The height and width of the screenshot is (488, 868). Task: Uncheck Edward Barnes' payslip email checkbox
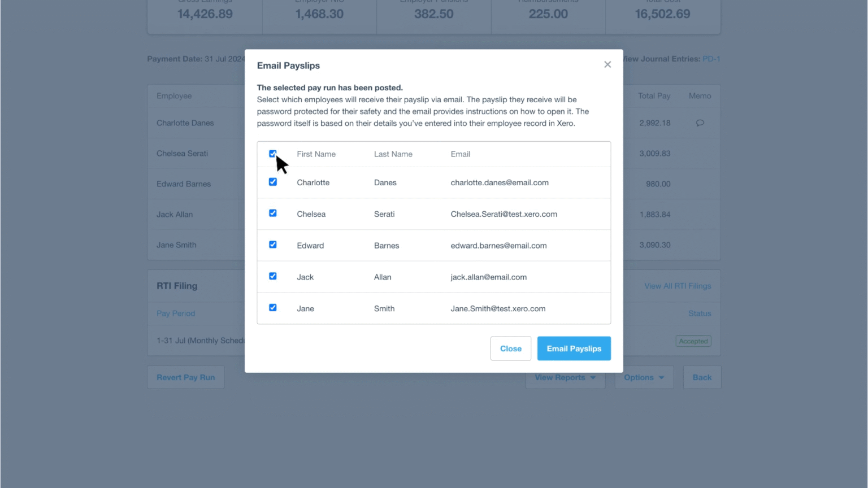point(273,245)
